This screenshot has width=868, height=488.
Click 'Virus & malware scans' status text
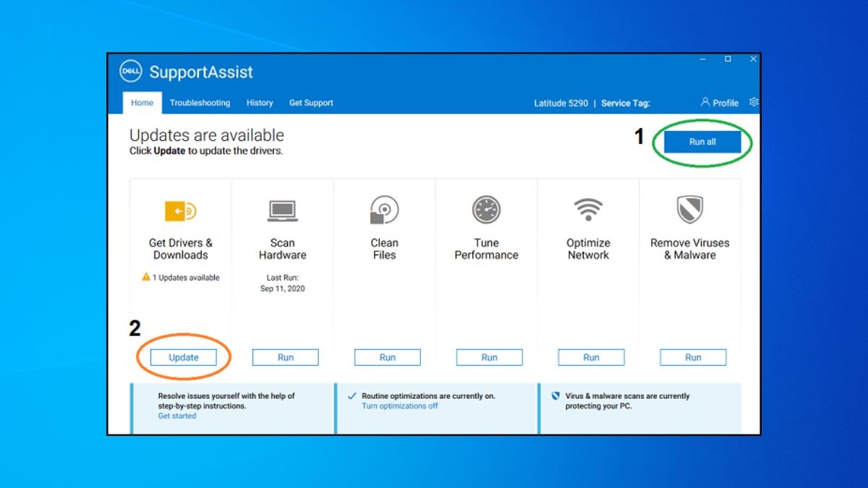pos(627,401)
